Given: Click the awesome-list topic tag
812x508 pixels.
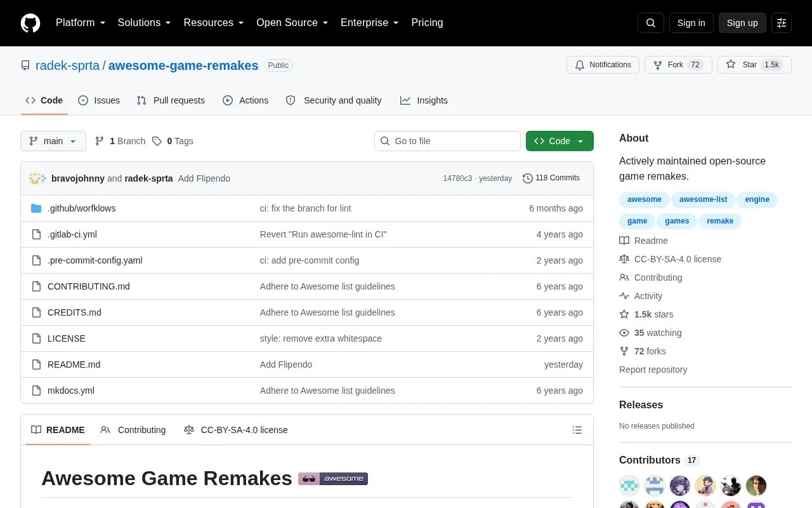Looking at the screenshot, I should click(703, 199).
